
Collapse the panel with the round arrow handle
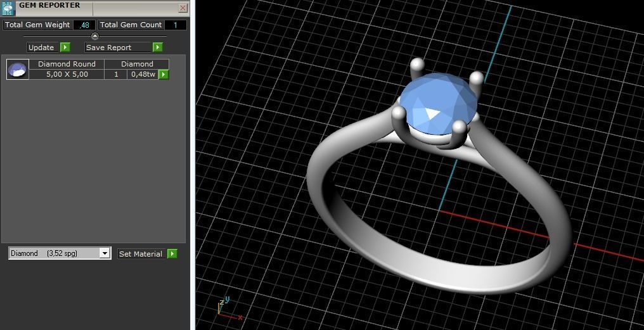[x=95, y=36]
